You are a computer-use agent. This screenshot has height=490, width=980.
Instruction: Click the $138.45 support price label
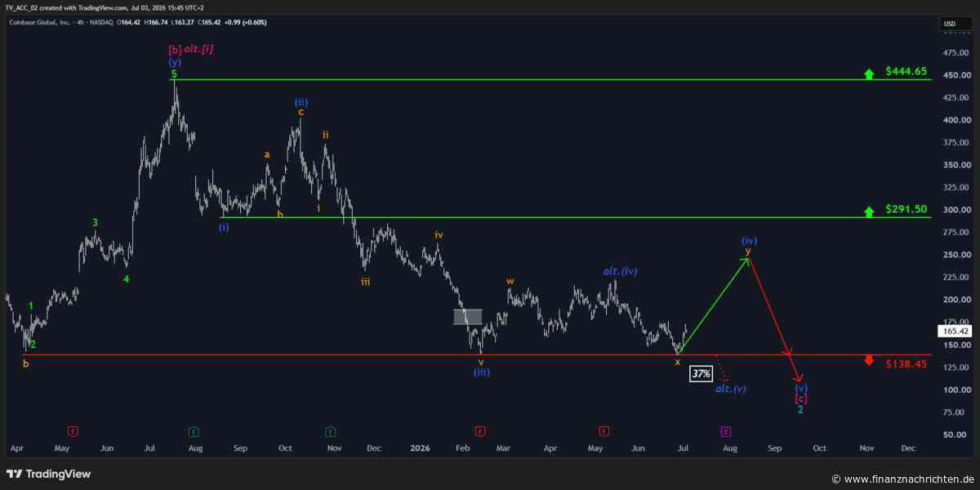pos(906,363)
